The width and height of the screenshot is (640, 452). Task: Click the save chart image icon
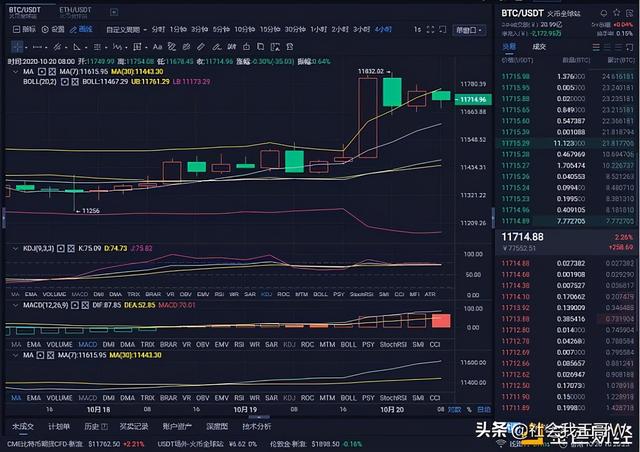click(x=275, y=47)
